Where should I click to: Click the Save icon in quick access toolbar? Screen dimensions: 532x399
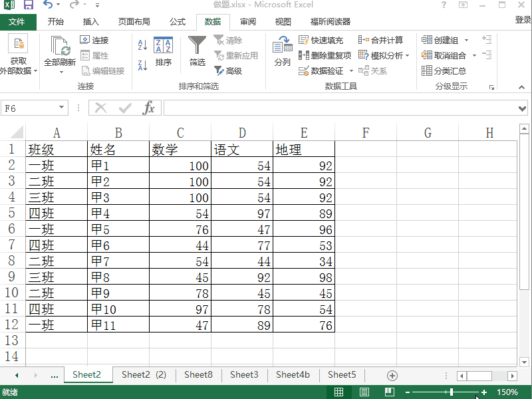click(29, 5)
